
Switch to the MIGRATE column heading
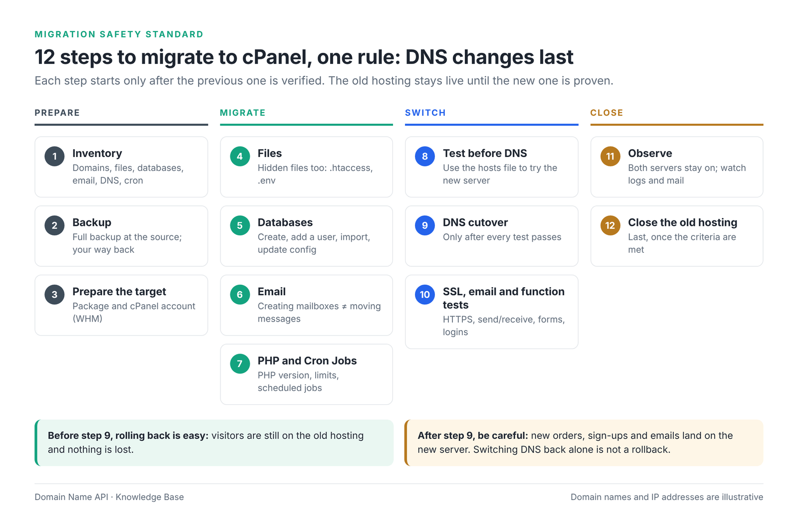tap(243, 113)
